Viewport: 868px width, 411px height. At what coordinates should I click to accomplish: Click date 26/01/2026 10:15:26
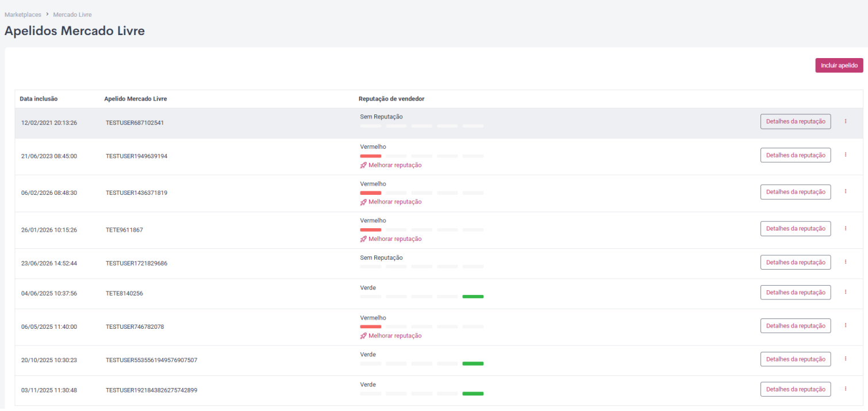pyautogui.click(x=49, y=230)
